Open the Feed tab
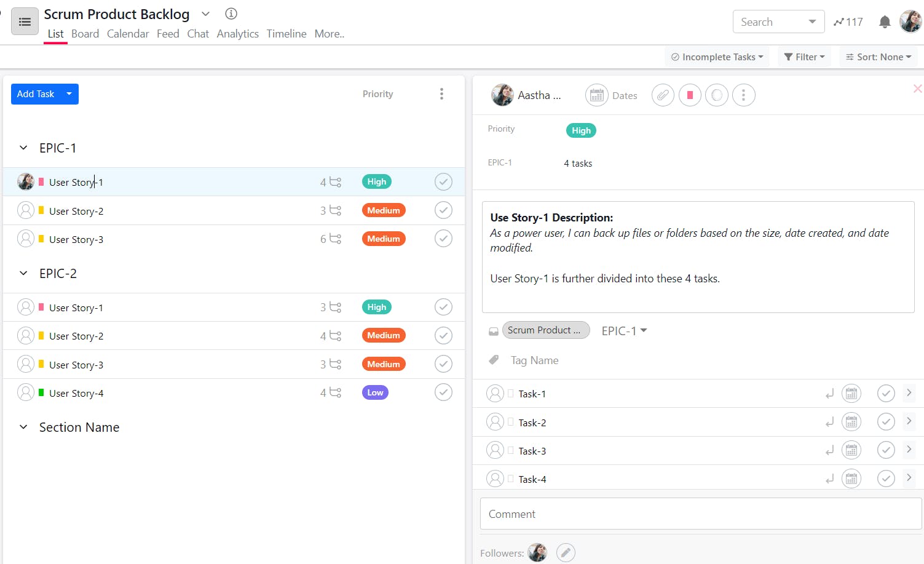This screenshot has height=564, width=924. click(168, 34)
